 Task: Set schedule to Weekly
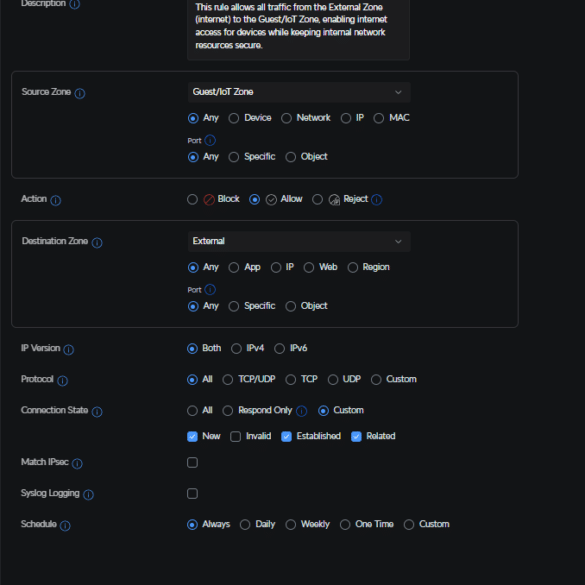(291, 525)
